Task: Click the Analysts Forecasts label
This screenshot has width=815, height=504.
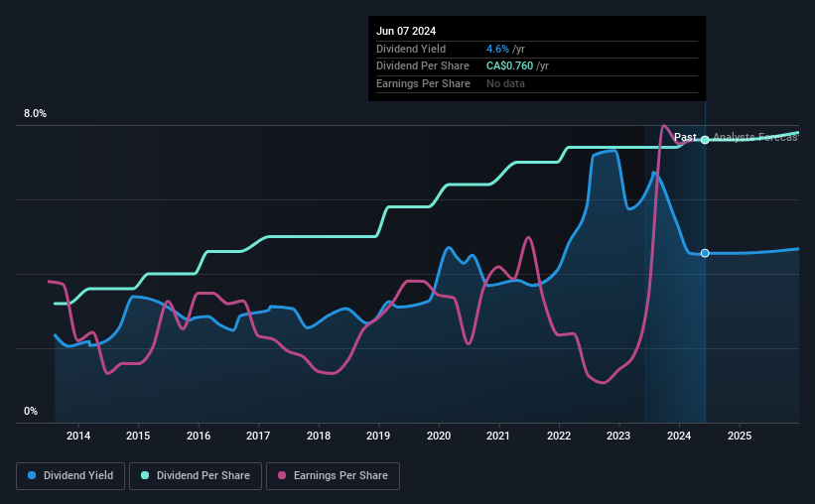Action: click(x=755, y=137)
